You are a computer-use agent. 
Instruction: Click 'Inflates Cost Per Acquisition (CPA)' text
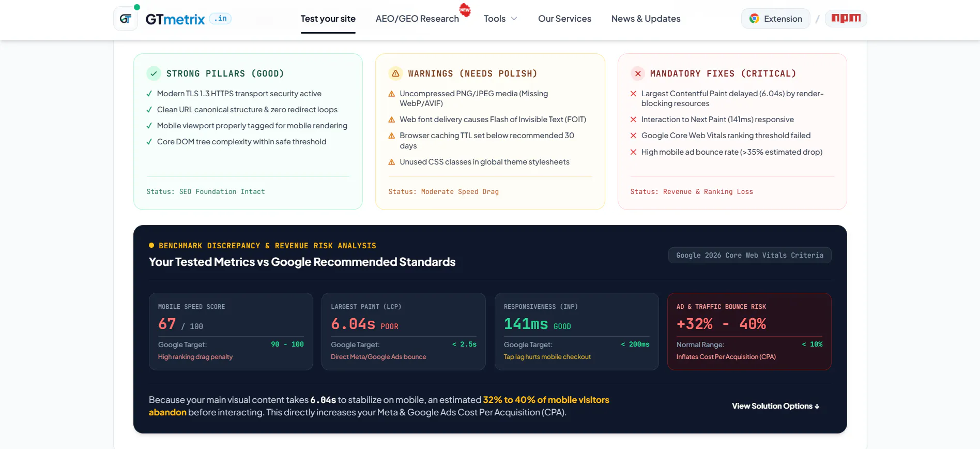pyautogui.click(x=726, y=357)
